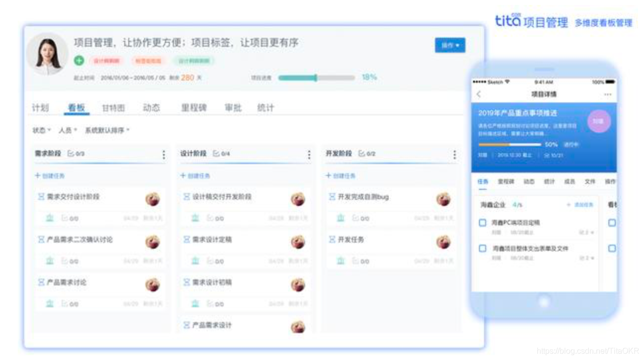Open the 开发阶段 column three-dot menu
The height and width of the screenshot is (360, 644).
(x=454, y=155)
